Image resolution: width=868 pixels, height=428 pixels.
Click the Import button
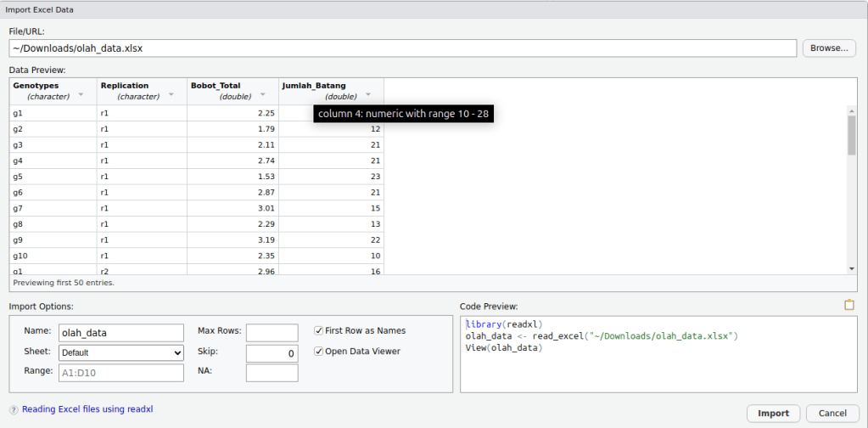pos(773,414)
